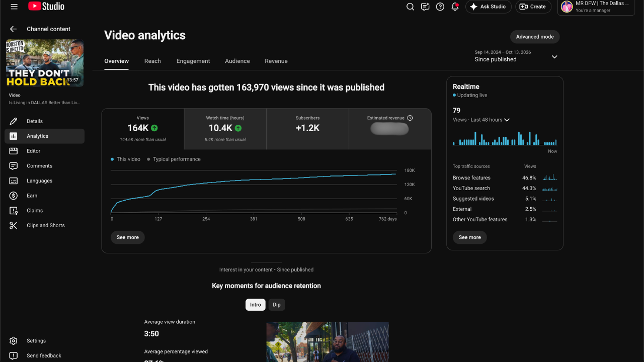Click the Other YouTube features row
Image resolution: width=644 pixels, height=362 pixels.
coord(505,220)
